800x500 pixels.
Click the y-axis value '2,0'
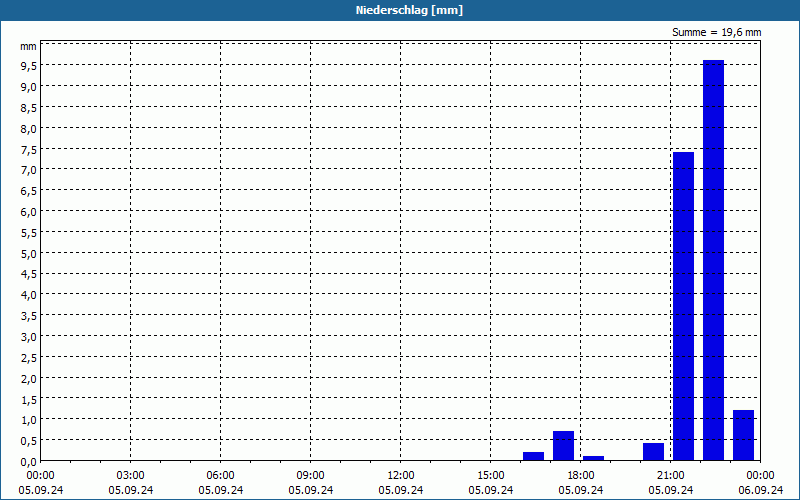point(29,379)
